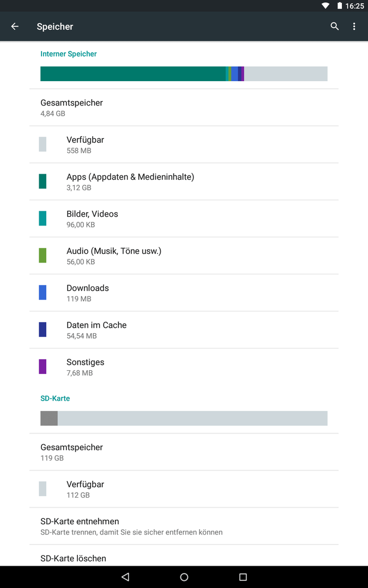Open the Bilder, Videos storage entry
The height and width of the screenshot is (588, 368).
pos(184,219)
